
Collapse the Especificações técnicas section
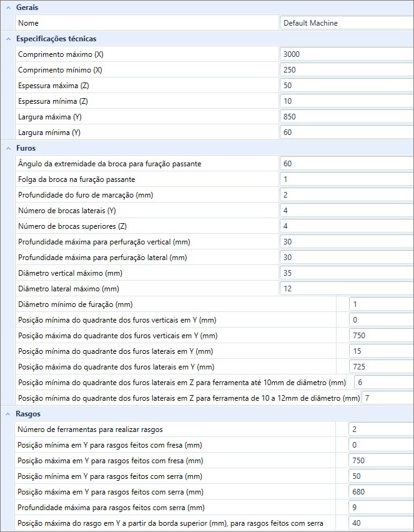(x=9, y=39)
